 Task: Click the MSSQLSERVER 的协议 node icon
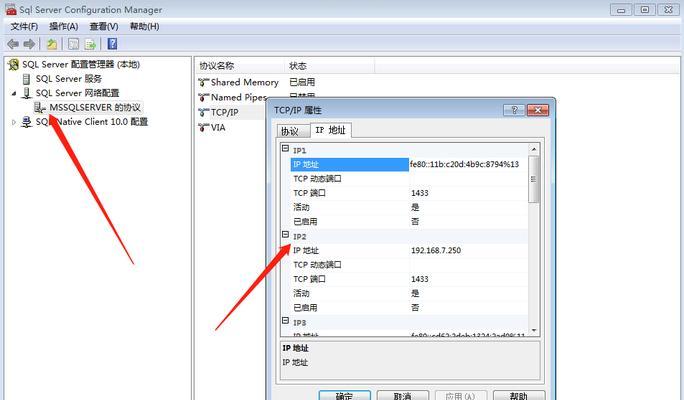pyautogui.click(x=40, y=107)
